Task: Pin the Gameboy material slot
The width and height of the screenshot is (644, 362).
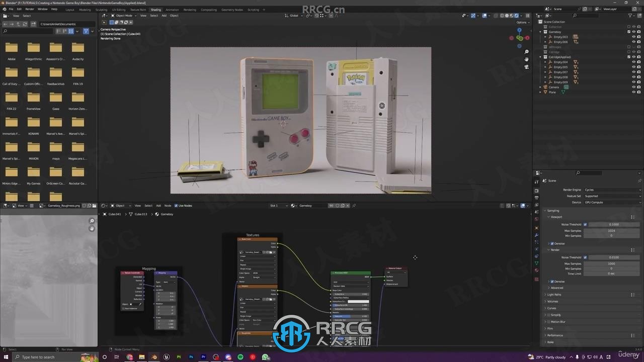Action: tap(354, 206)
